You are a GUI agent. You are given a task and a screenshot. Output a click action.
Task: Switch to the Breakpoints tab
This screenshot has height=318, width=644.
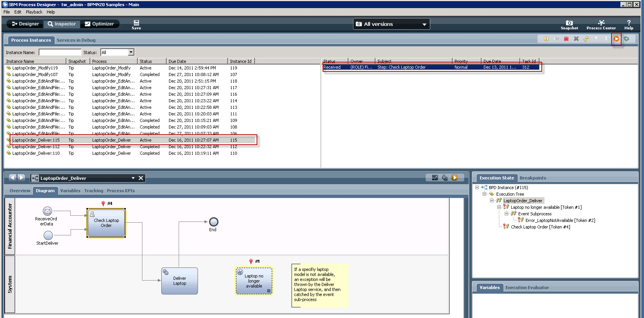[x=533, y=178]
